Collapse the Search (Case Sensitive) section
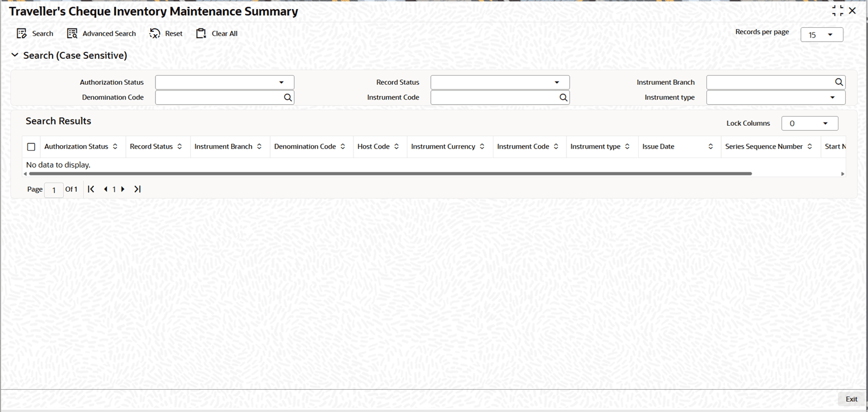Viewport: 868px width, 412px height. (15, 55)
